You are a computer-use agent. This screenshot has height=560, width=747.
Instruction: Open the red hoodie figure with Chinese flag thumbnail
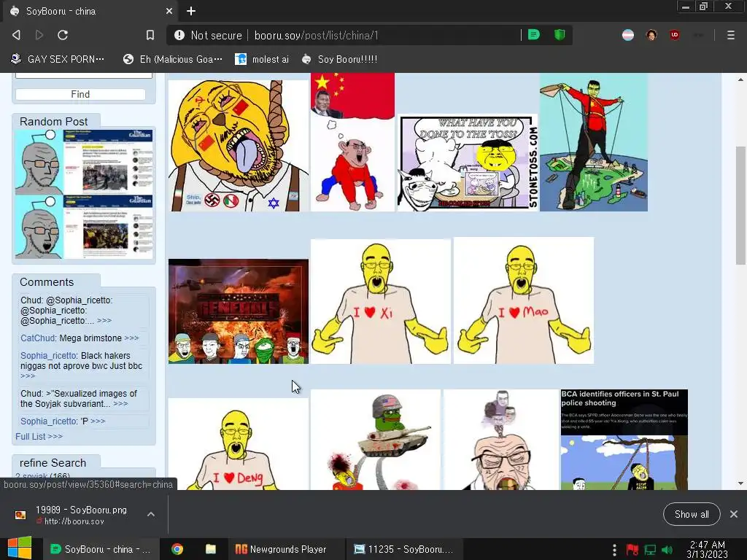pyautogui.click(x=352, y=142)
